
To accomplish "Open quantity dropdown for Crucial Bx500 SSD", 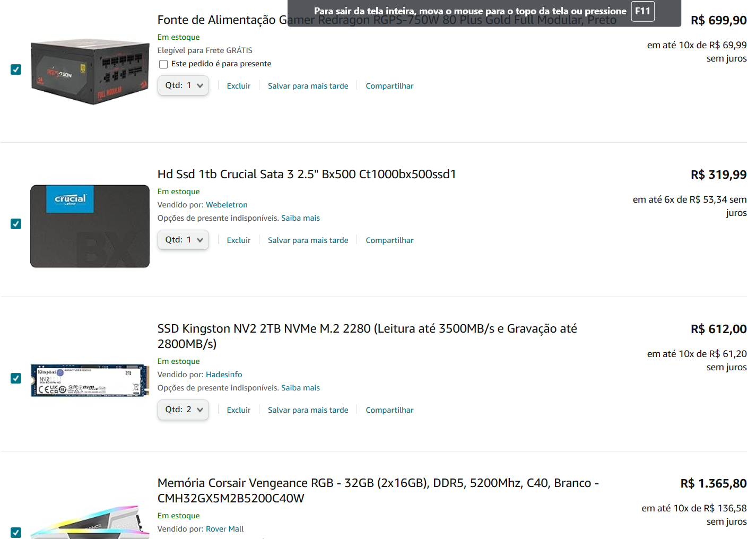I will click(x=183, y=240).
